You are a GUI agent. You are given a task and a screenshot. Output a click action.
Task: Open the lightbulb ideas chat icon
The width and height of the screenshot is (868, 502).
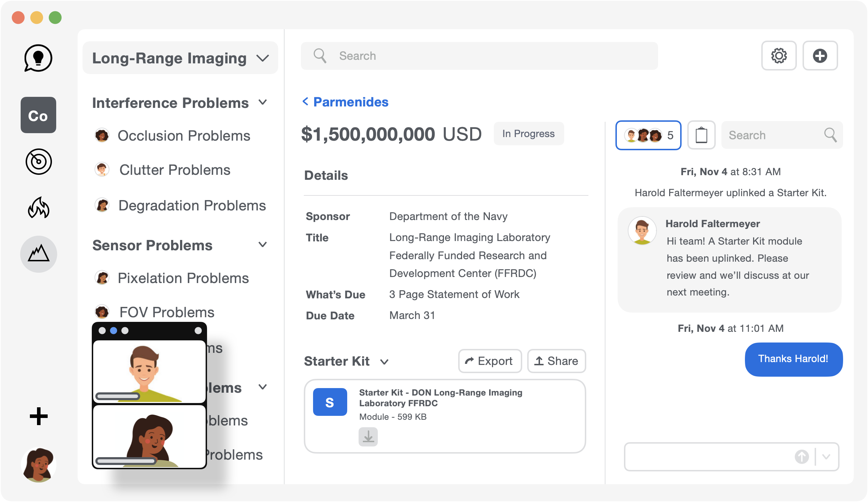click(x=38, y=58)
